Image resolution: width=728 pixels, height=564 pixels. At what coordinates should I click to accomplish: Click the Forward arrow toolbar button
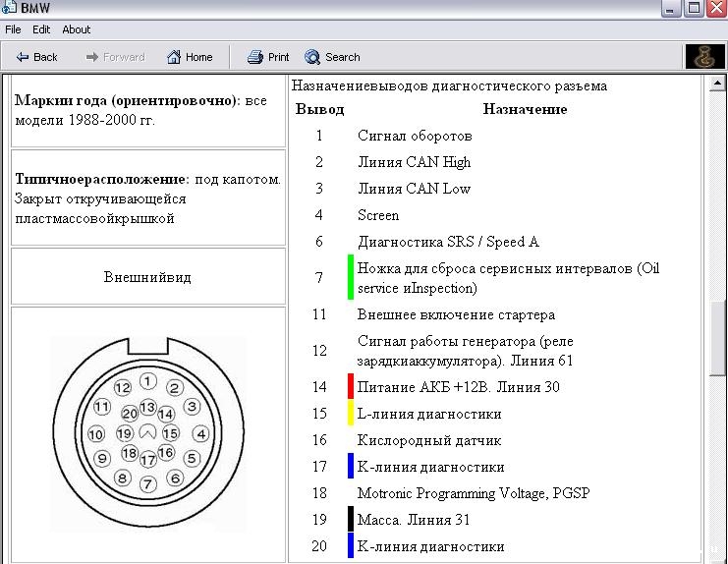pos(115,57)
